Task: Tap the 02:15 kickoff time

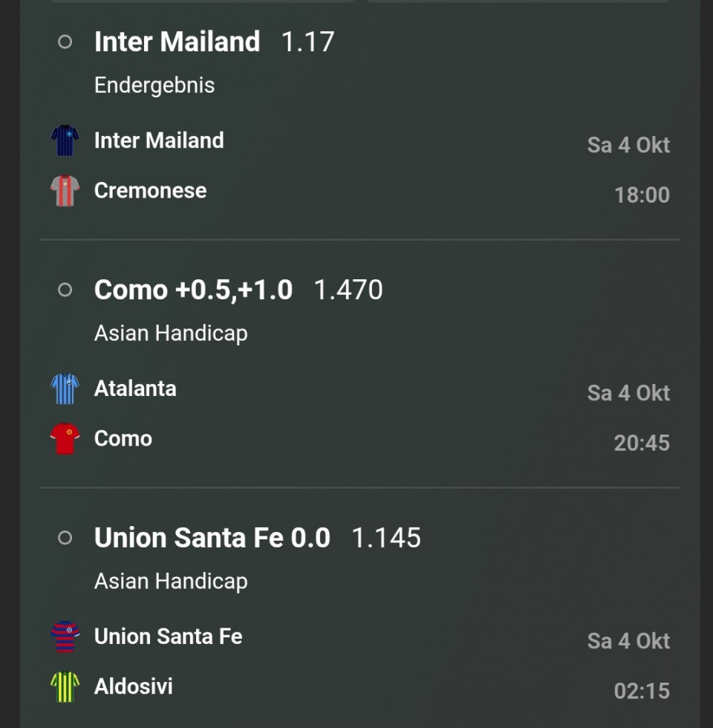Action: 642,691
